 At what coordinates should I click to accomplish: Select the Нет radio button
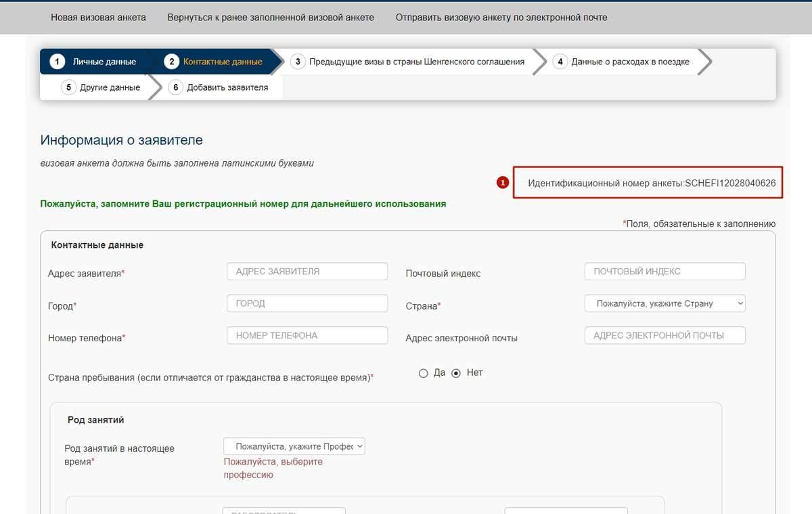coord(456,373)
